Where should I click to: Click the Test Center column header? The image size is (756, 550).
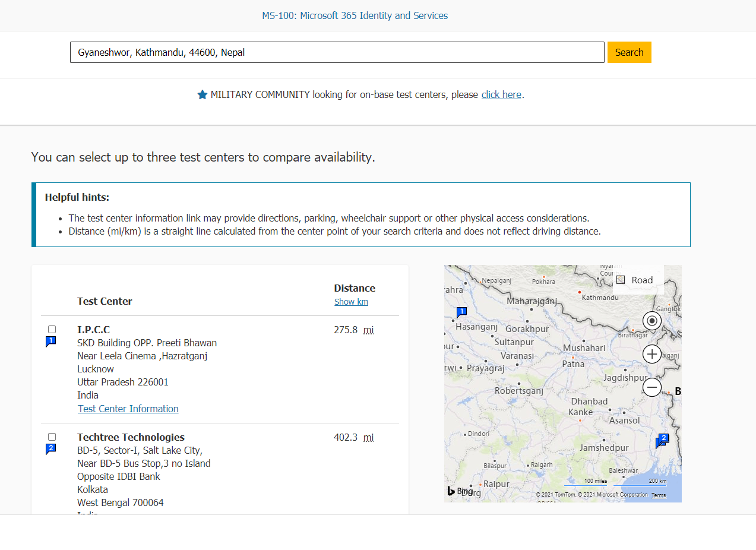105,301
